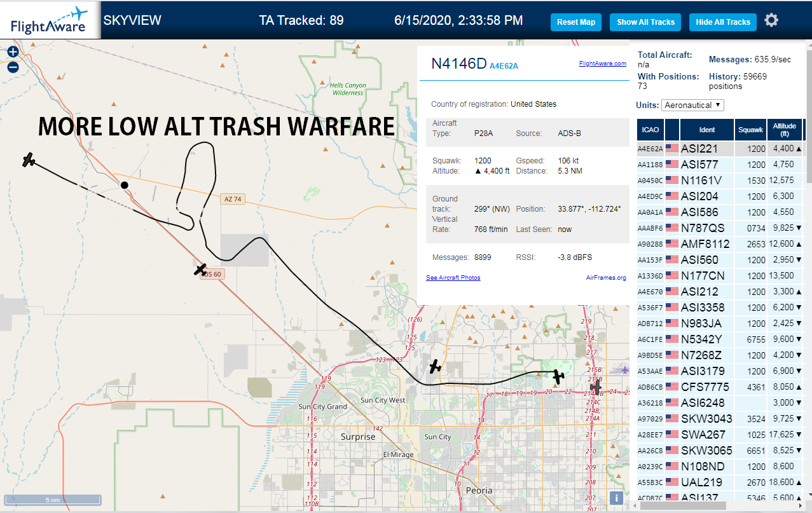Image resolution: width=812 pixels, height=513 pixels.
Task: Click the US flag in ASI221 row
Action: point(672,149)
